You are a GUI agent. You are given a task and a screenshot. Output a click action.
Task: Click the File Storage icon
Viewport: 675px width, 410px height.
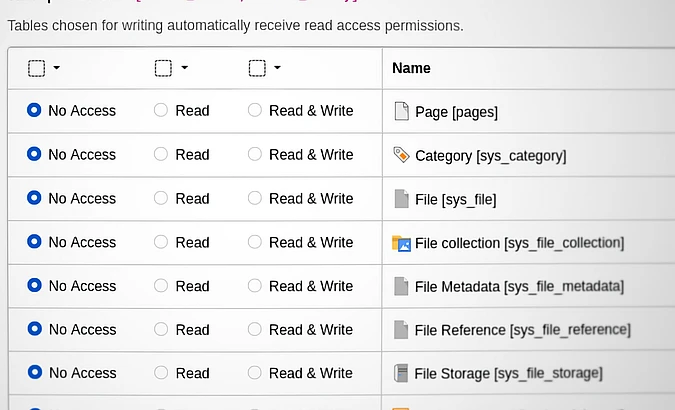pyautogui.click(x=401, y=374)
